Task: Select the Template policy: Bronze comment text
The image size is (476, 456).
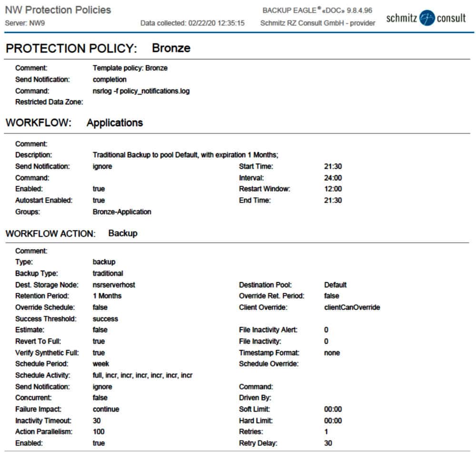Action: [130, 68]
